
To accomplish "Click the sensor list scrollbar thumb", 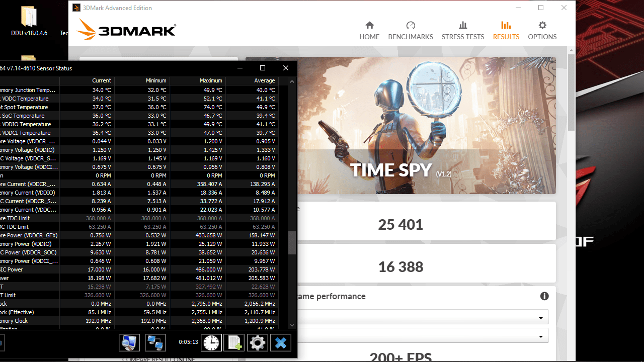I will tap(292, 243).
